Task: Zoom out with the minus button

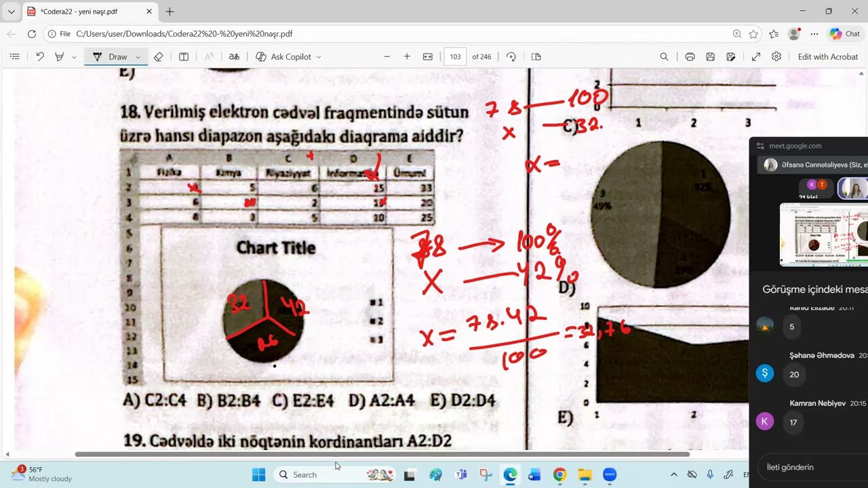Action: point(387,57)
